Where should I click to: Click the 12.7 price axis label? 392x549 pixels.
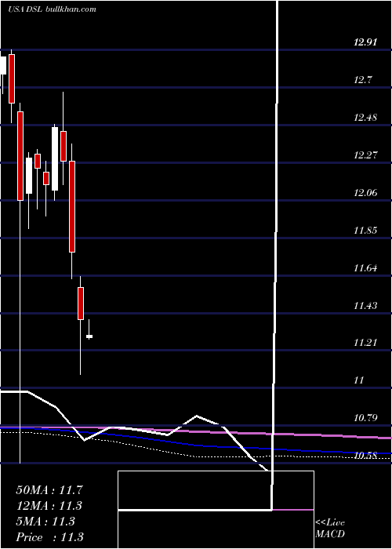362,80
